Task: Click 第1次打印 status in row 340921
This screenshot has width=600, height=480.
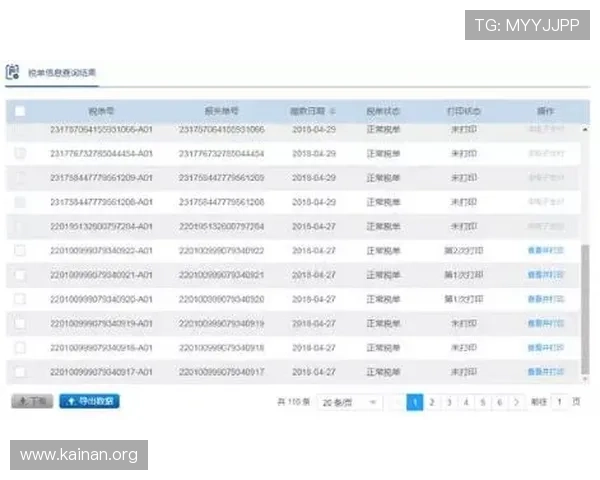Action: tap(464, 275)
